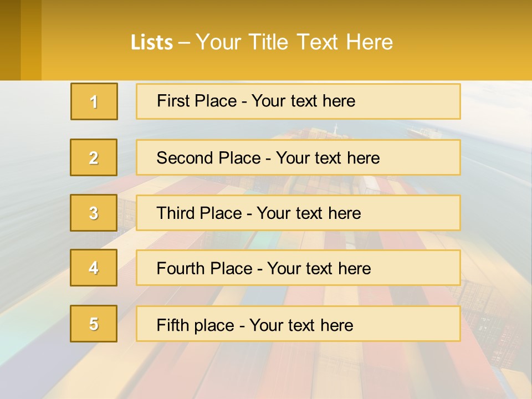
Task: Select the dark gold stripe at header left
Action: (10, 40)
